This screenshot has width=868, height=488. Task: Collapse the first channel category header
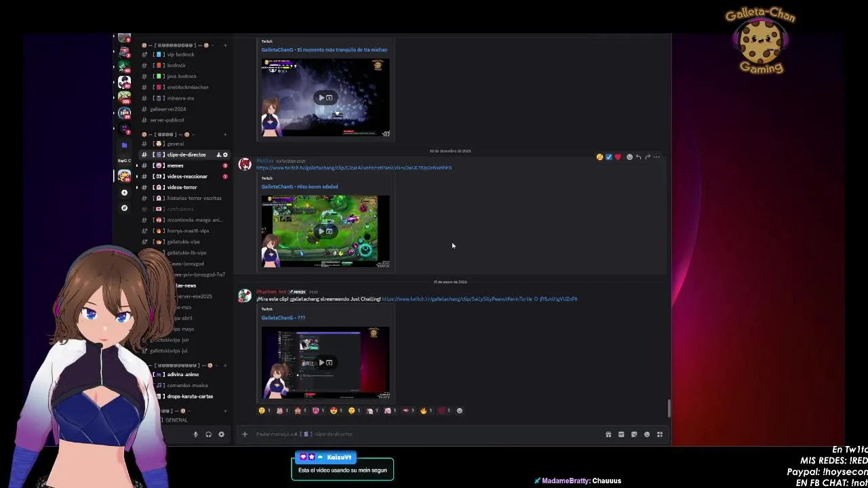(176, 45)
